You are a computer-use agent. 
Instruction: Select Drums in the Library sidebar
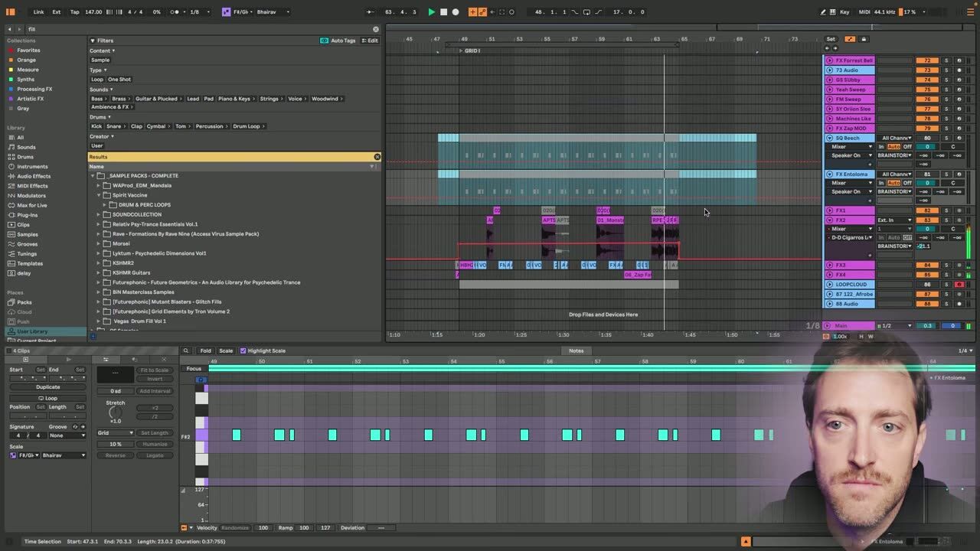(x=25, y=157)
